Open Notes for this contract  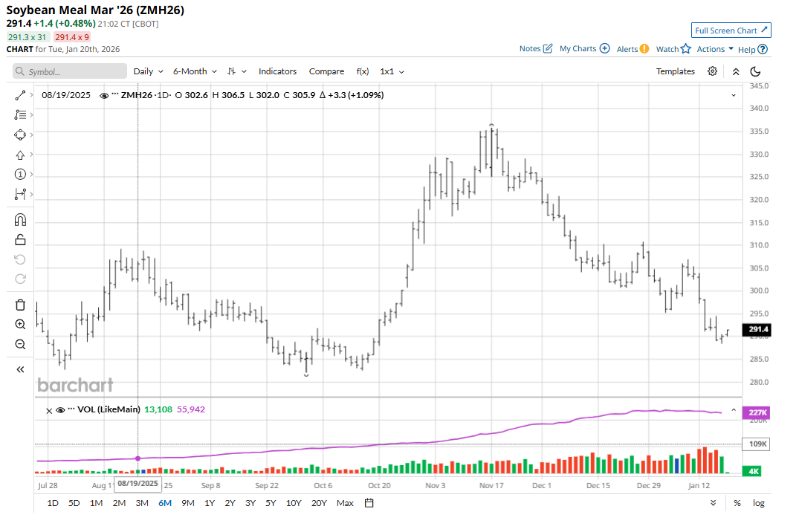(x=536, y=49)
